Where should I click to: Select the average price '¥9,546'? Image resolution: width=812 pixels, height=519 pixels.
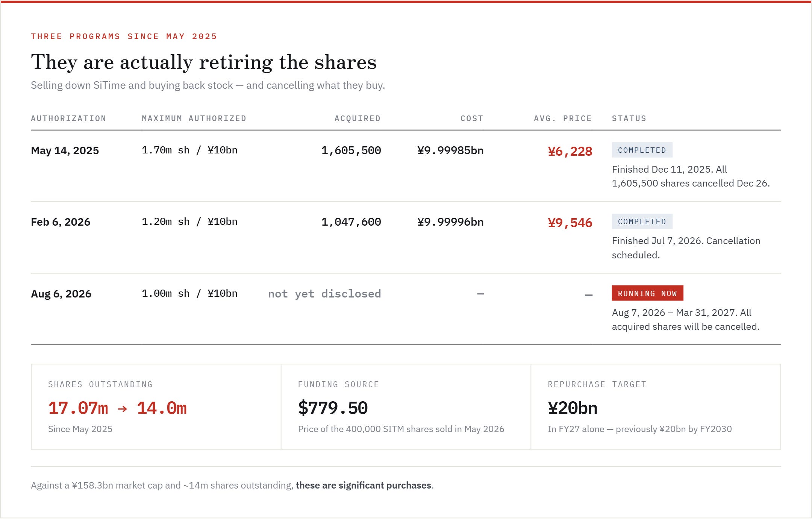[x=570, y=223]
